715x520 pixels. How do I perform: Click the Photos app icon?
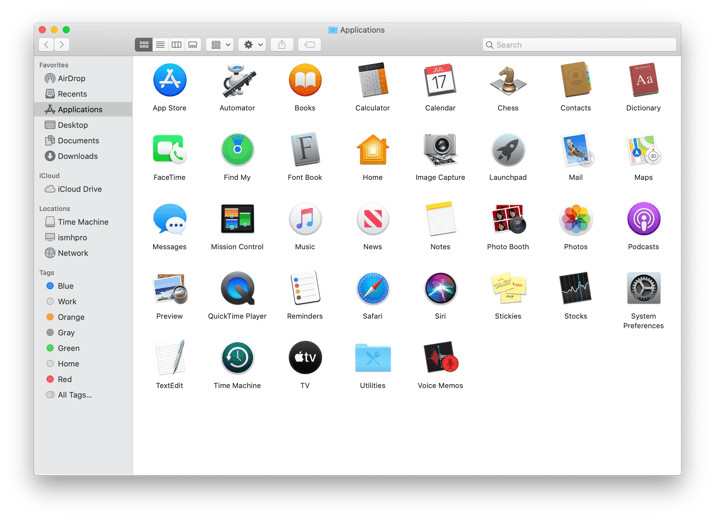tap(575, 219)
